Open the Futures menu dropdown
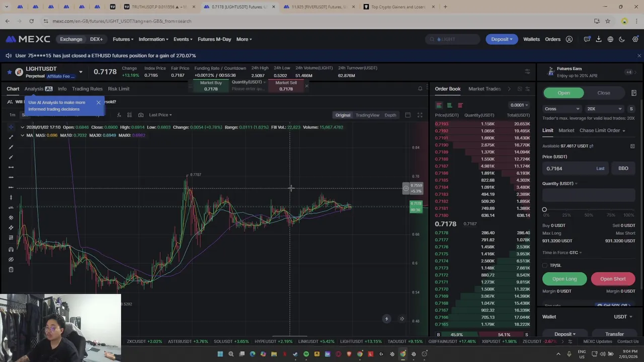 coord(123,39)
